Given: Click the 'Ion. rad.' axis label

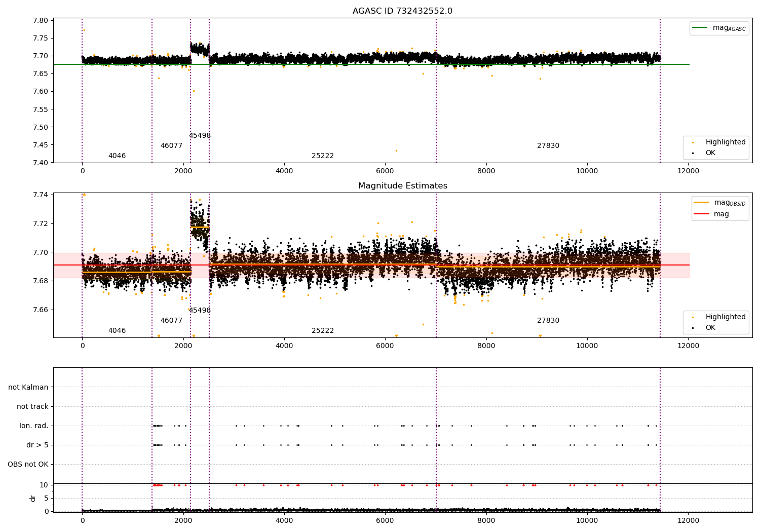Looking at the screenshot, I should 34,426.
